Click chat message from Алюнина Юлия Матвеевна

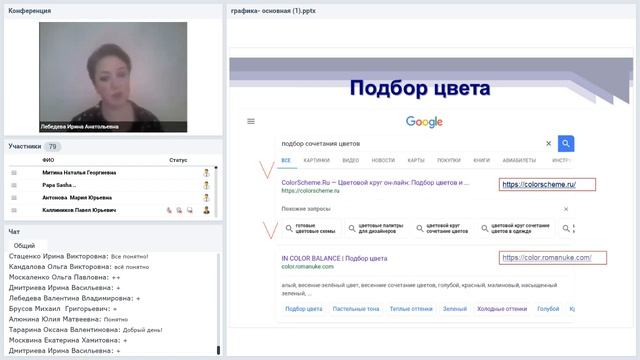click(68, 319)
